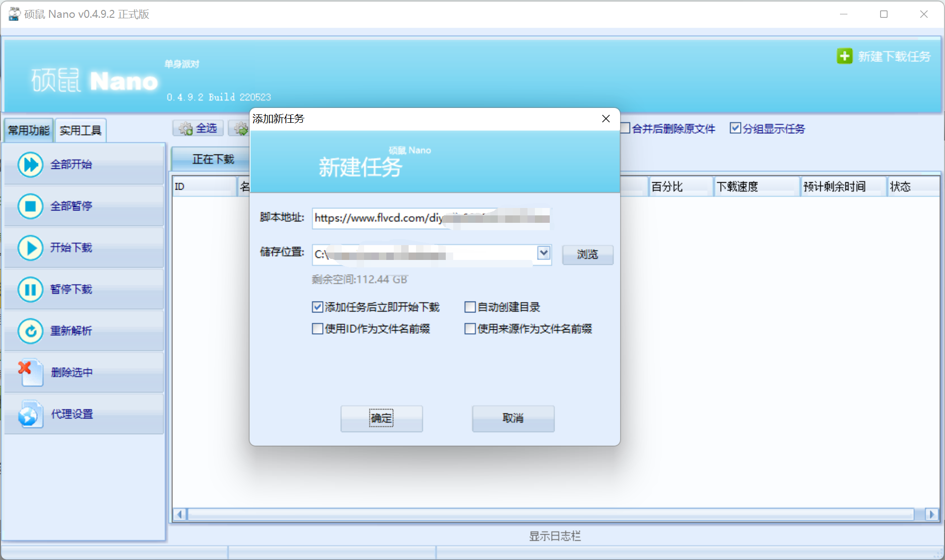Switch to 常用功能 tab
The width and height of the screenshot is (945, 560).
click(x=29, y=130)
